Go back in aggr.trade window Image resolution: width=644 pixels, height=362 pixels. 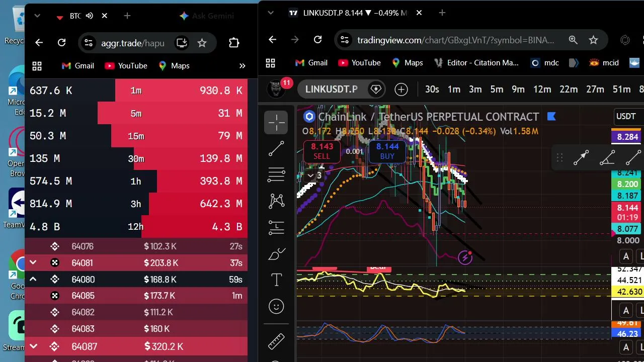point(39,43)
